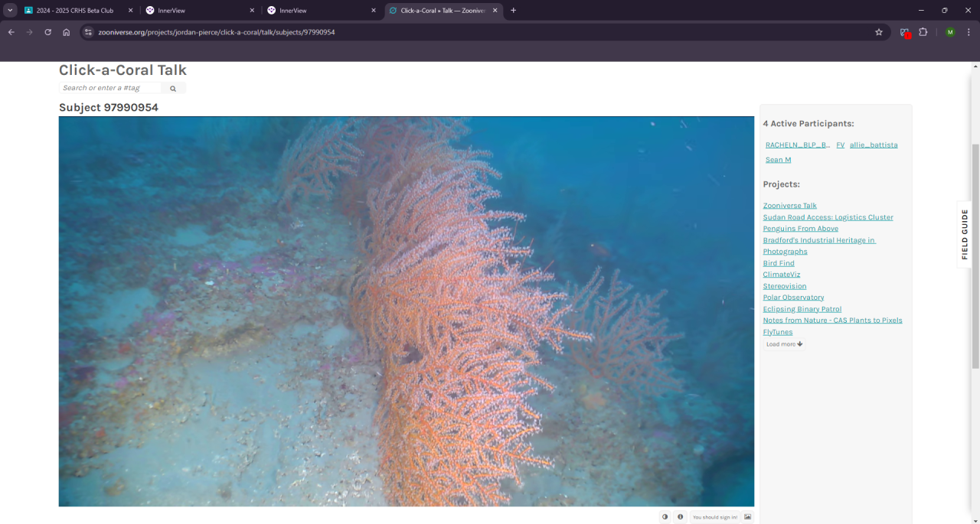Go back with the browser back arrow
Screen dimensions: 980x524
[x=11, y=32]
